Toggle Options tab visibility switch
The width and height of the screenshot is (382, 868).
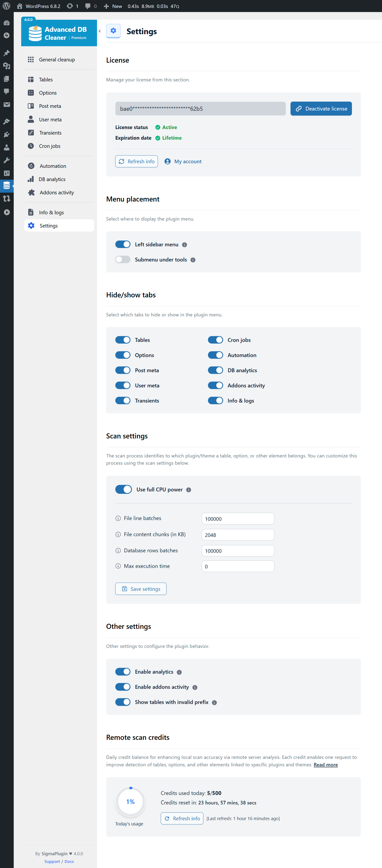point(123,355)
